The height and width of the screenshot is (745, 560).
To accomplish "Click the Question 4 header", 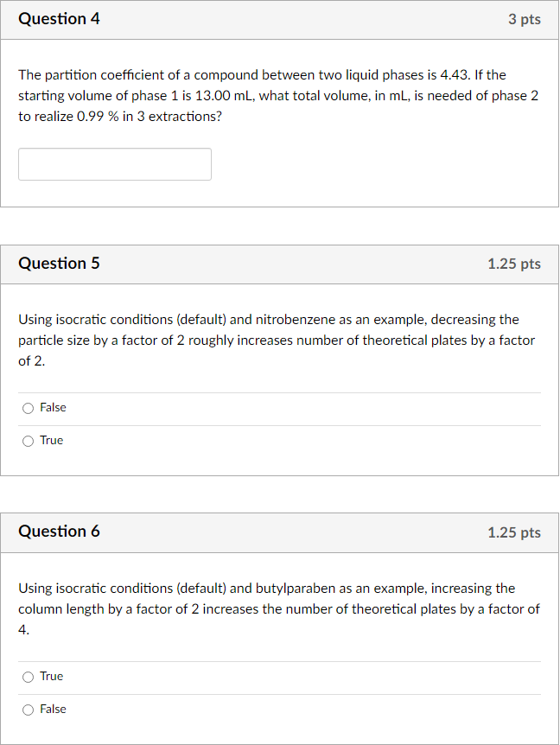I will [x=59, y=18].
